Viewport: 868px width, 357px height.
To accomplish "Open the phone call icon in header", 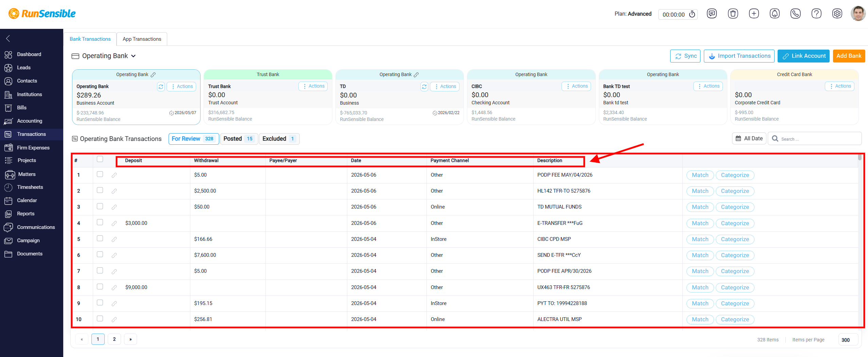I will point(795,14).
